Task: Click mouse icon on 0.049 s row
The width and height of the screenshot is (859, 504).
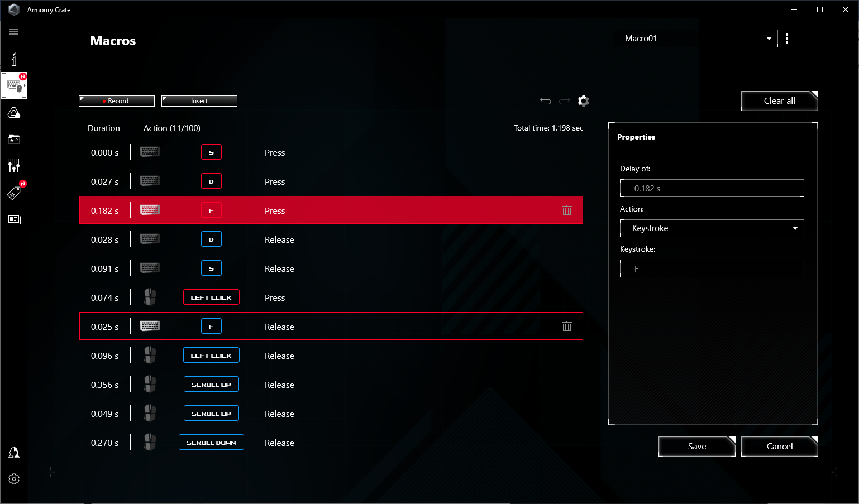Action: click(x=150, y=413)
